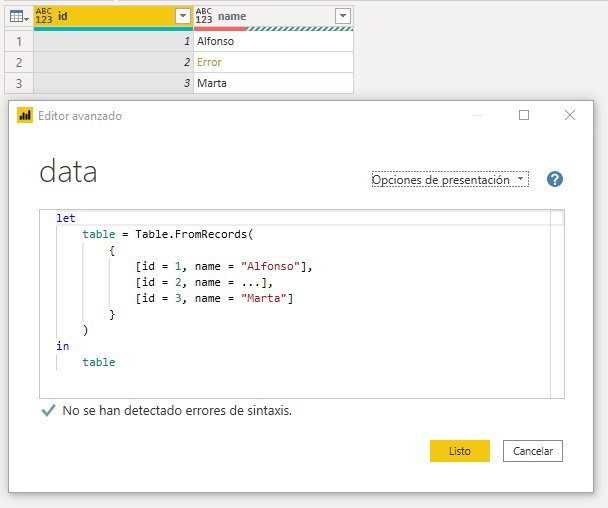Click the let keyword in code editor
Image resolution: width=608 pixels, height=508 pixels.
tap(66, 218)
